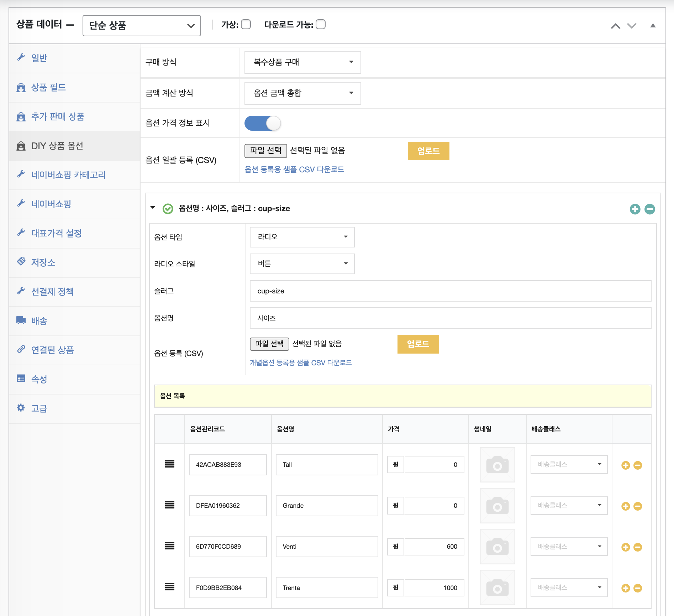Click yellow plus icon in Tall row
The height and width of the screenshot is (616, 674).
(626, 465)
